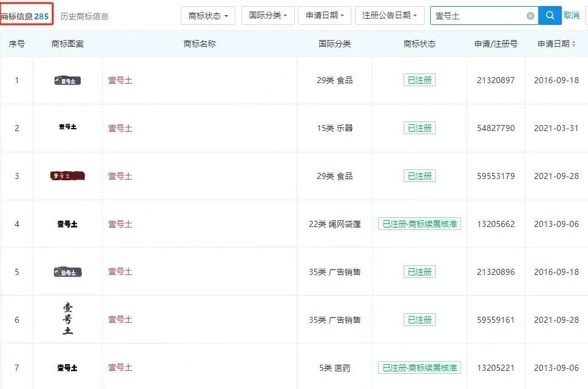Open the 壹号土 link in row 4

(120, 224)
